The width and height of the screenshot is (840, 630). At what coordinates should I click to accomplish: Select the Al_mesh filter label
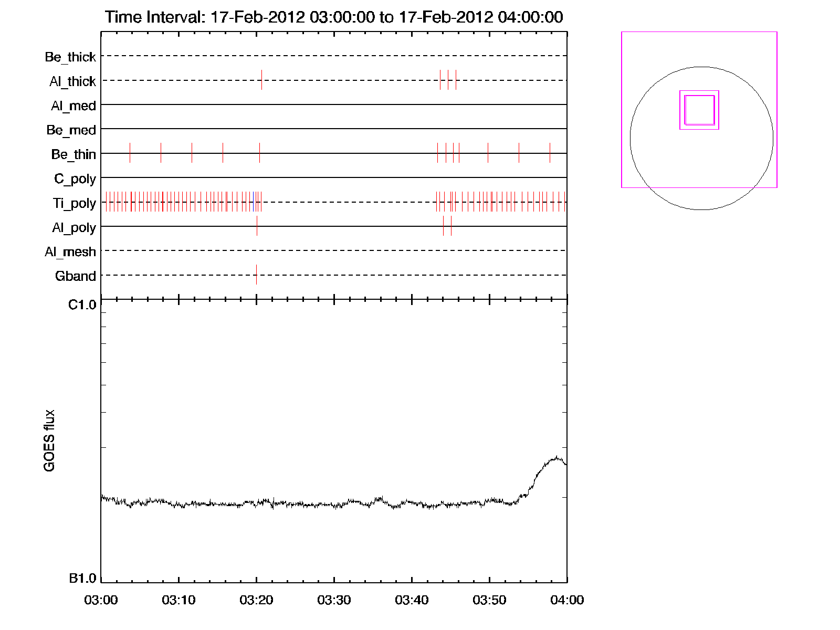click(70, 252)
